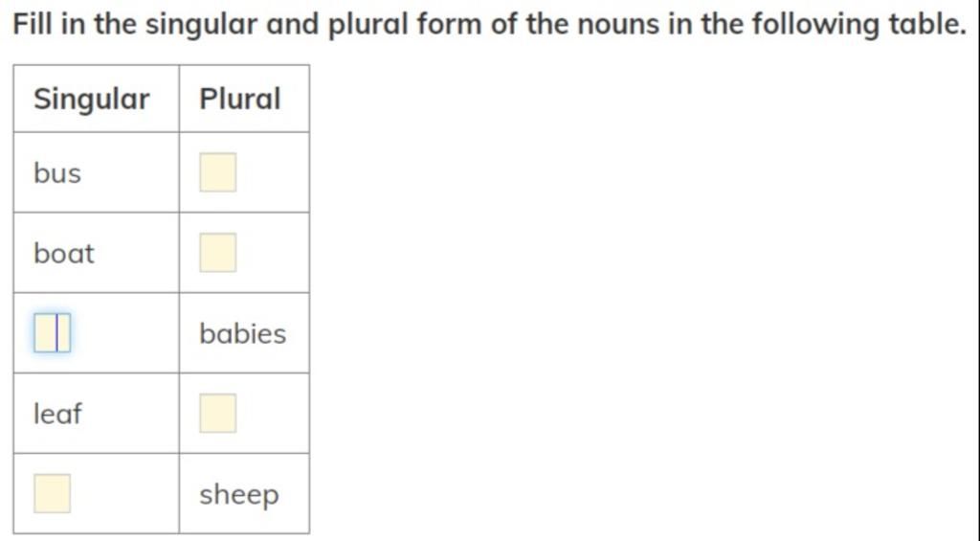Click the Plural column header
Viewport: 980px width, 541px height.
[x=240, y=99]
